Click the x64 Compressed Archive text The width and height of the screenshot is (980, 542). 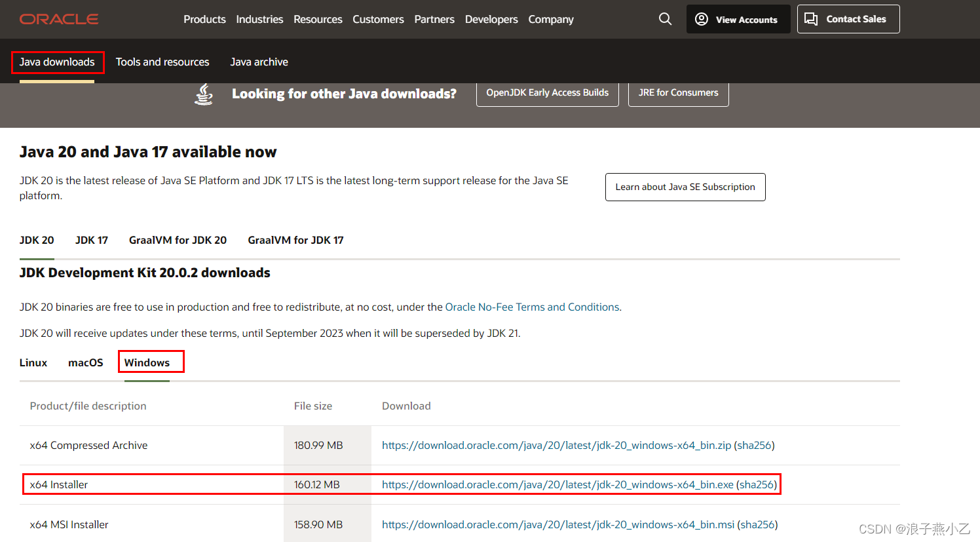click(88, 445)
